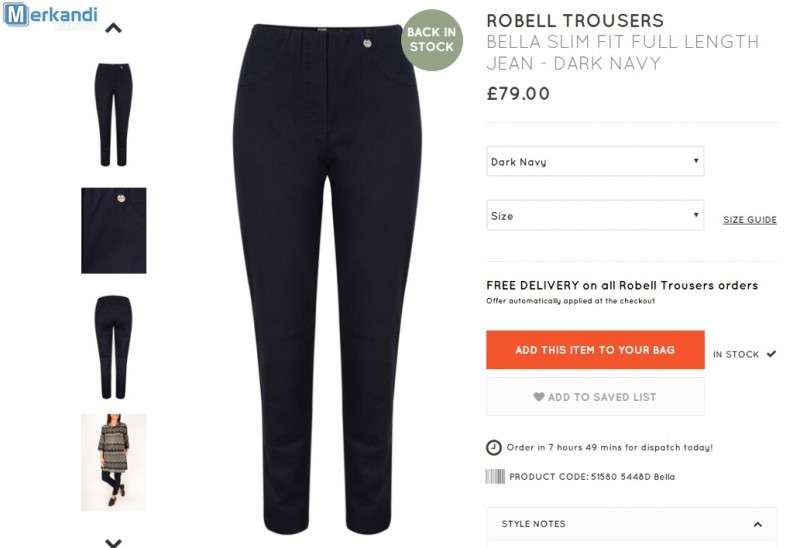Click the barcode icon by product code
The width and height of the screenshot is (800, 548).
pos(495,477)
